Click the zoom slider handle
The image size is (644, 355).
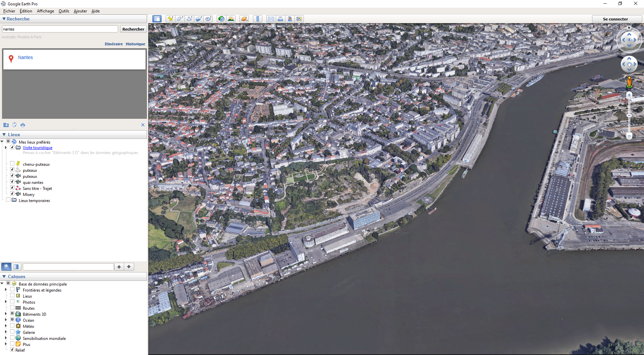(x=629, y=115)
